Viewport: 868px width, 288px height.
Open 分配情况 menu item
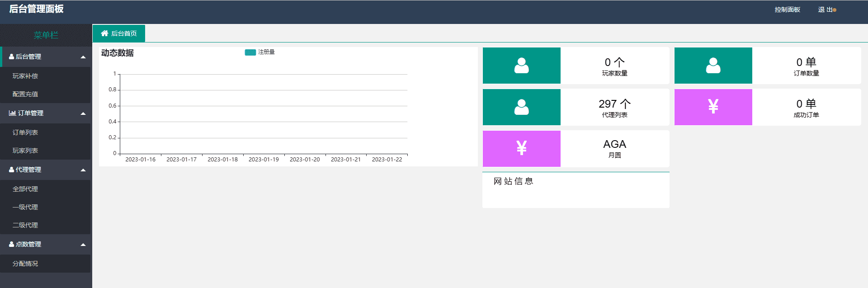pos(45,264)
